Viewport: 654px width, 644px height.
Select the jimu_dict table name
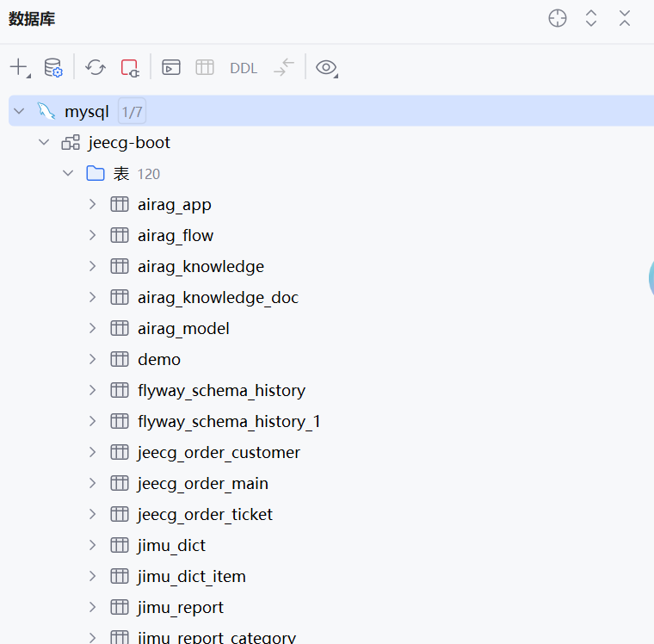[x=172, y=546]
